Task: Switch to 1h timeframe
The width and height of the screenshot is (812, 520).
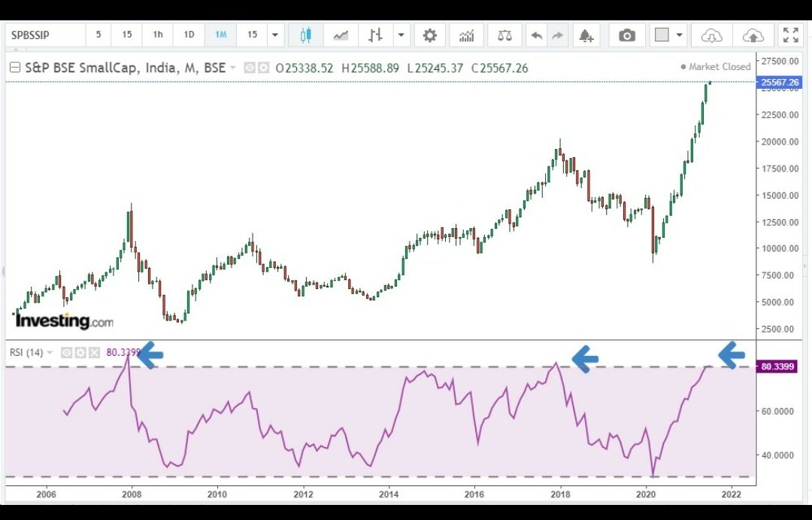Action: tap(158, 35)
